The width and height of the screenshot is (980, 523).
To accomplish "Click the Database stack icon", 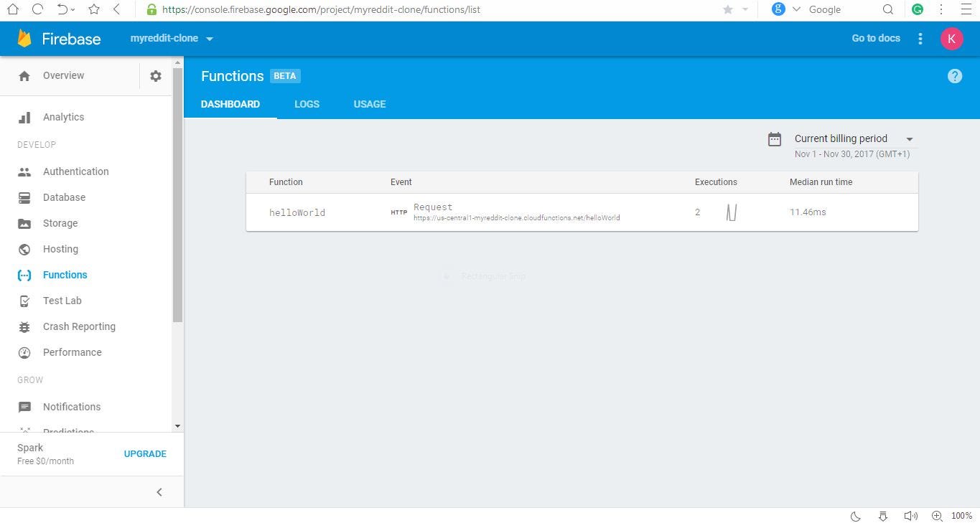I will [24, 197].
